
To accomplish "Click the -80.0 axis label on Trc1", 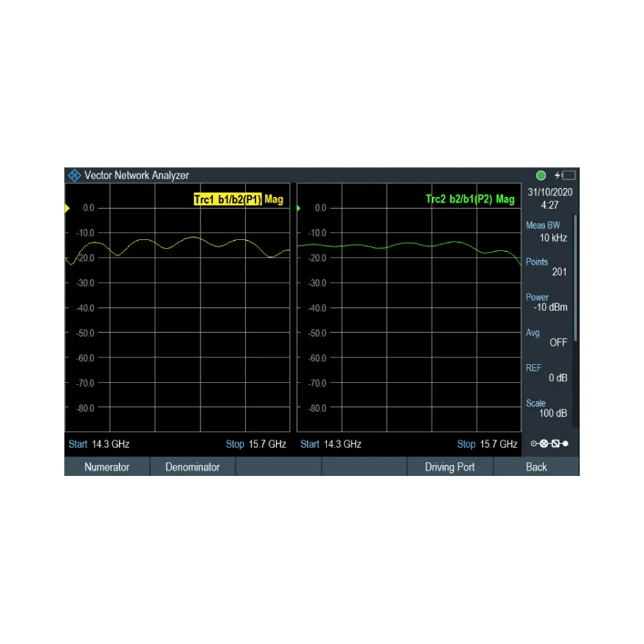I will (x=86, y=408).
